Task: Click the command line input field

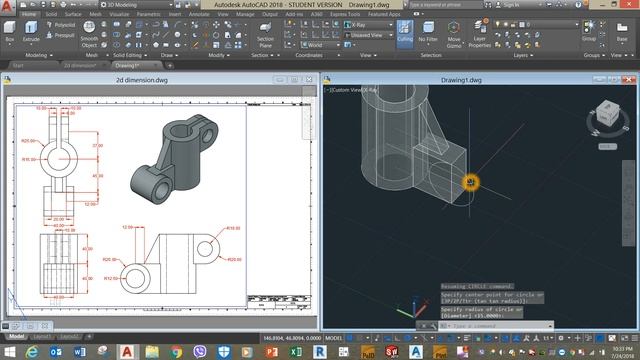Action: 496,326
